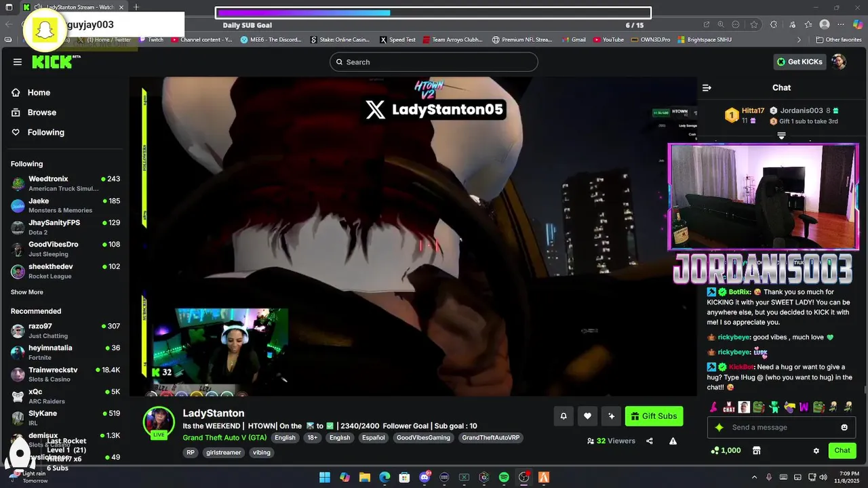Select the 18+ tag
The image size is (868, 488).
tap(312, 438)
